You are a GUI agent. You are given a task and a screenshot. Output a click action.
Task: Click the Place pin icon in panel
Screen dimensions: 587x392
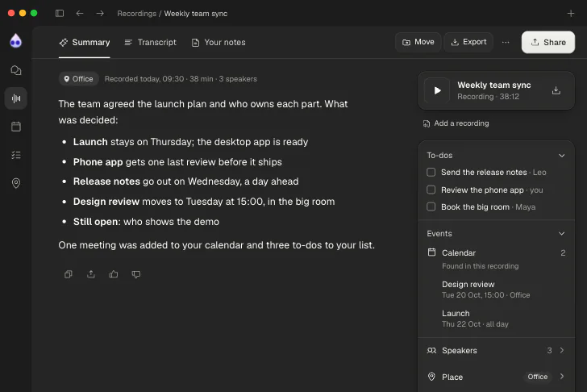[431, 377]
